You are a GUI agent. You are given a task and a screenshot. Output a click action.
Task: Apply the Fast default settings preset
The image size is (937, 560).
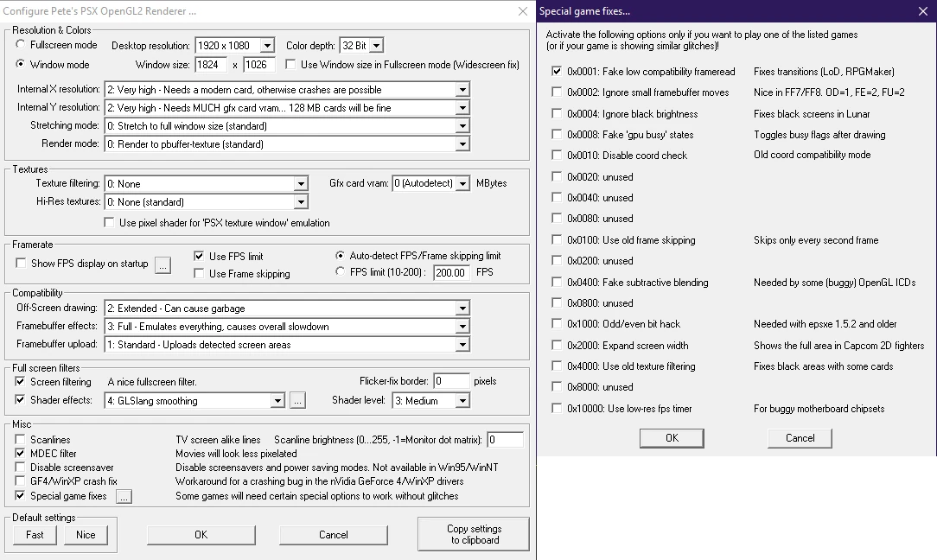(34, 535)
